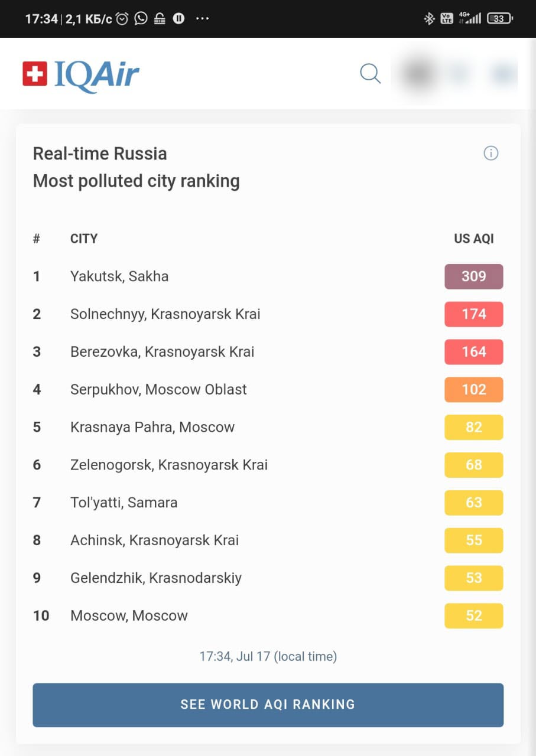This screenshot has height=756, width=536.
Task: Click the US AQI column header
Action: click(473, 239)
